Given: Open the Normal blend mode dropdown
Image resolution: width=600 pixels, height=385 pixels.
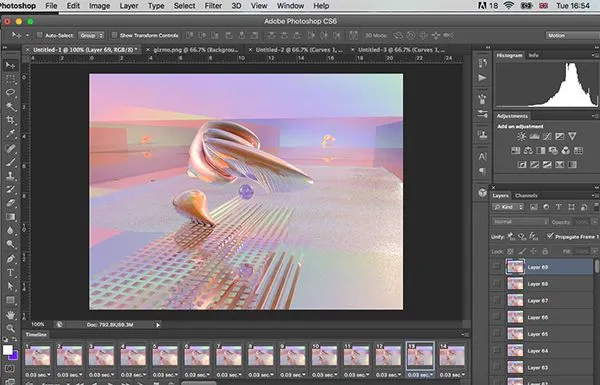Looking at the screenshot, I should coord(520,222).
